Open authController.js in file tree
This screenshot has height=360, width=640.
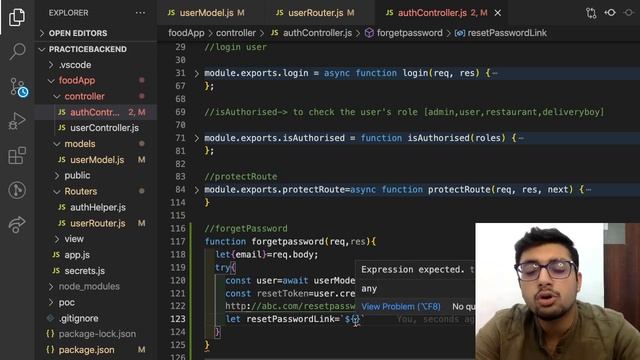96,112
